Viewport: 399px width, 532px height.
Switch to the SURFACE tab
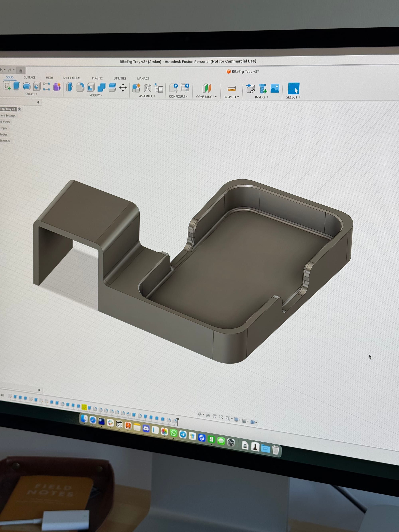(x=30, y=77)
